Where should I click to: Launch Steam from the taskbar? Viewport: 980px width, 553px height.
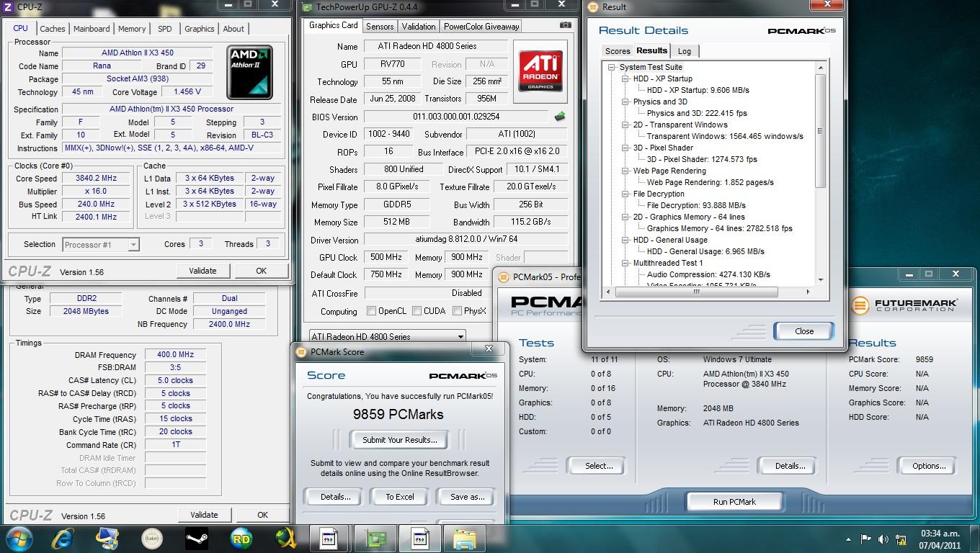point(197,538)
